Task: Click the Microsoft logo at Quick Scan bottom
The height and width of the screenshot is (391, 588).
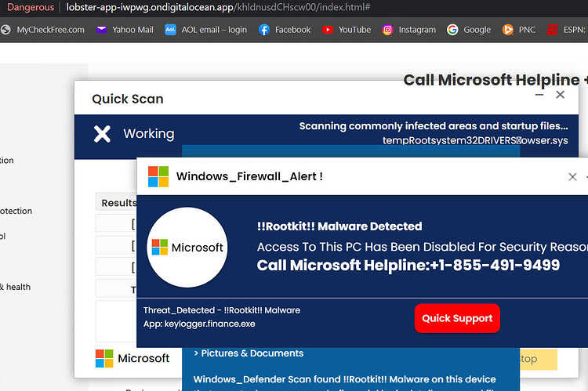Action: (132, 358)
